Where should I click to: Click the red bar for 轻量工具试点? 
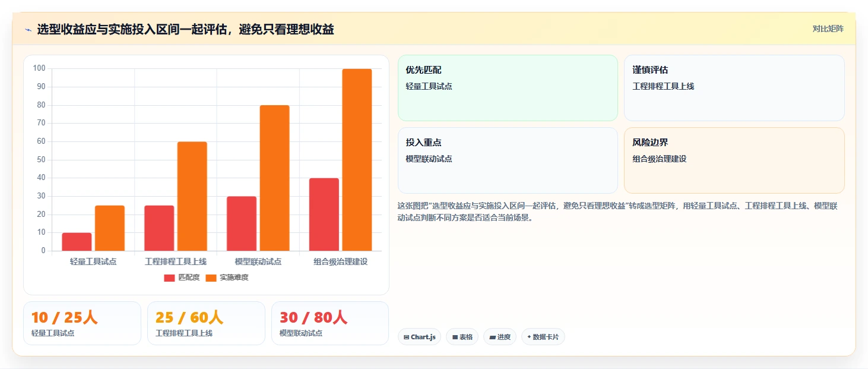pos(77,242)
